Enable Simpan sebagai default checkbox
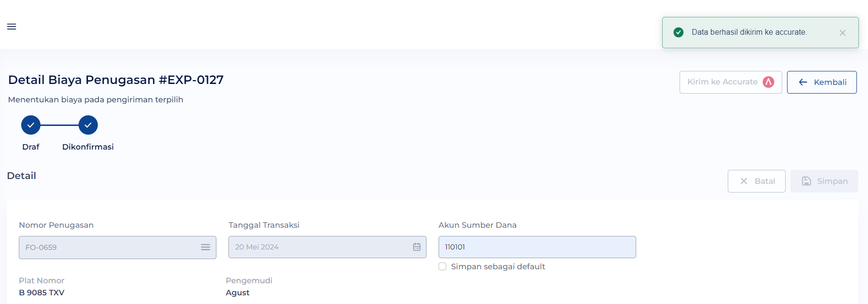This screenshot has height=304, width=868. click(x=442, y=266)
